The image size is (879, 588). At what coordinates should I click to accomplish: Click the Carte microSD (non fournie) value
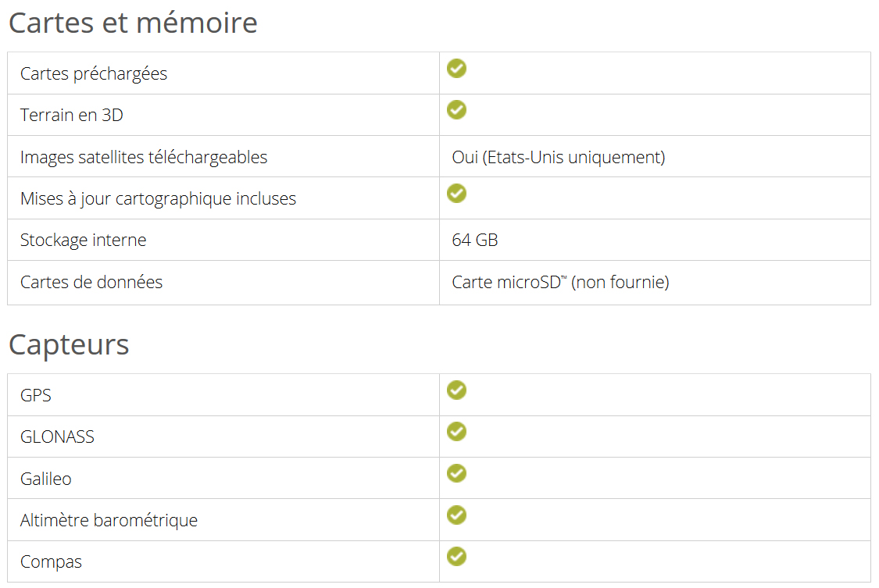[560, 282]
